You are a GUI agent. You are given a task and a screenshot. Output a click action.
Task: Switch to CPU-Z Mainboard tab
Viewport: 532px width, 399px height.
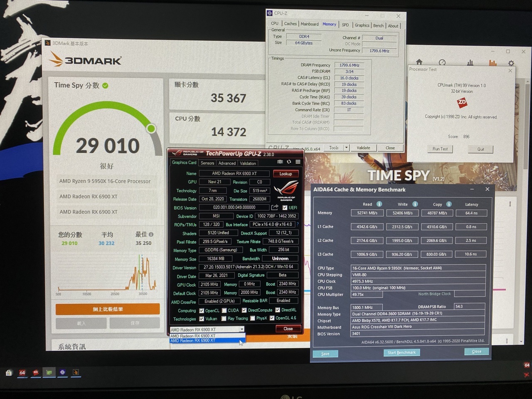[x=310, y=24]
